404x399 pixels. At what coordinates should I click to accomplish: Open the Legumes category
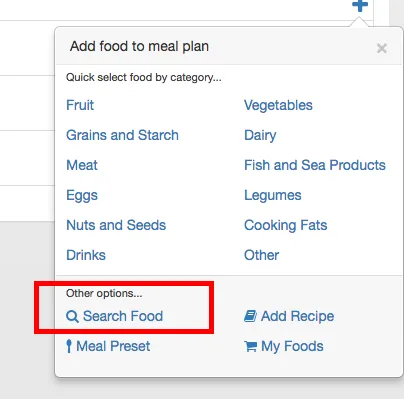[273, 196]
